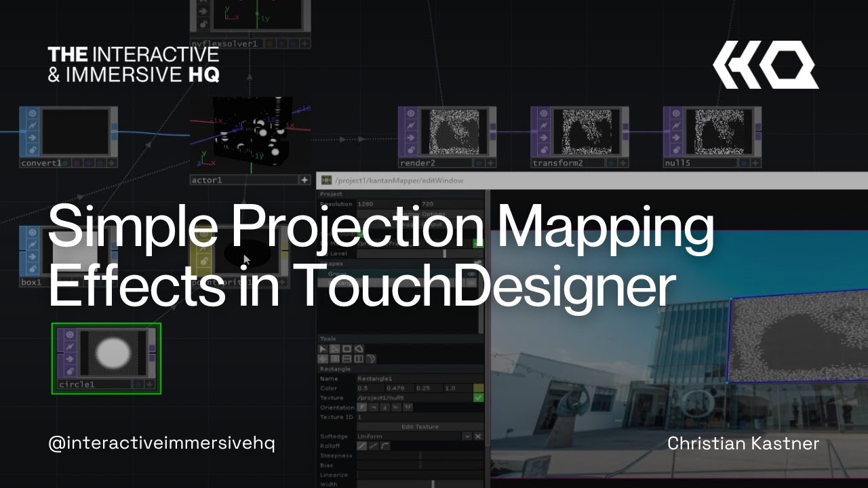The image size is (868, 488).
Task: Toggle bypass flag on transform2 node
Action: (544, 125)
